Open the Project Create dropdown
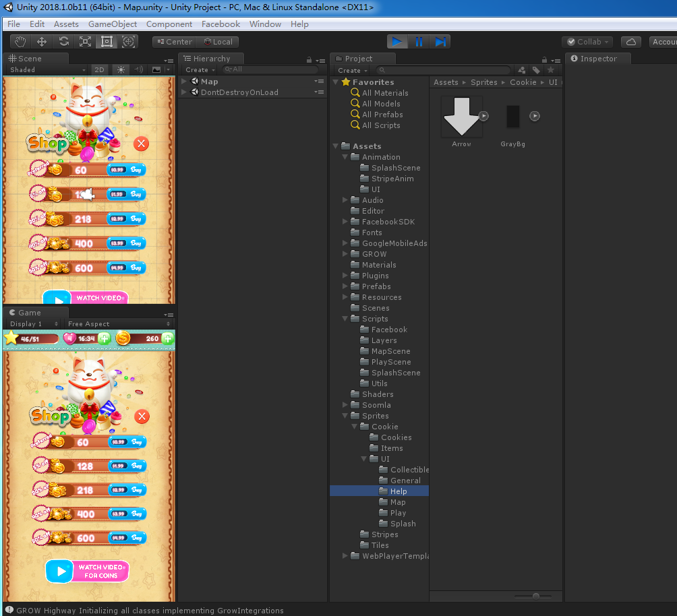Screen dimensions: 677x616 [353, 70]
